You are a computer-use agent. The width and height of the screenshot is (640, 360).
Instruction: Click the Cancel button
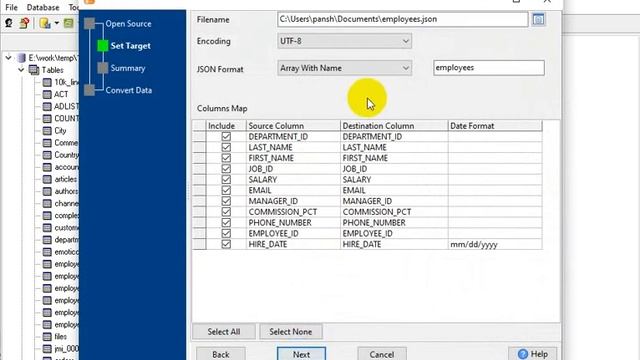click(382, 354)
